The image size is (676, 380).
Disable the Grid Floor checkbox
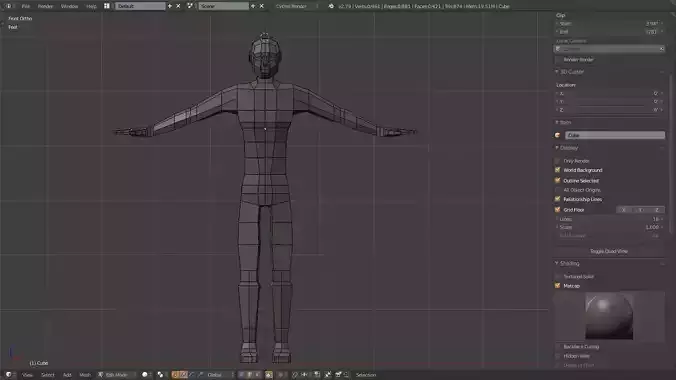(558, 210)
